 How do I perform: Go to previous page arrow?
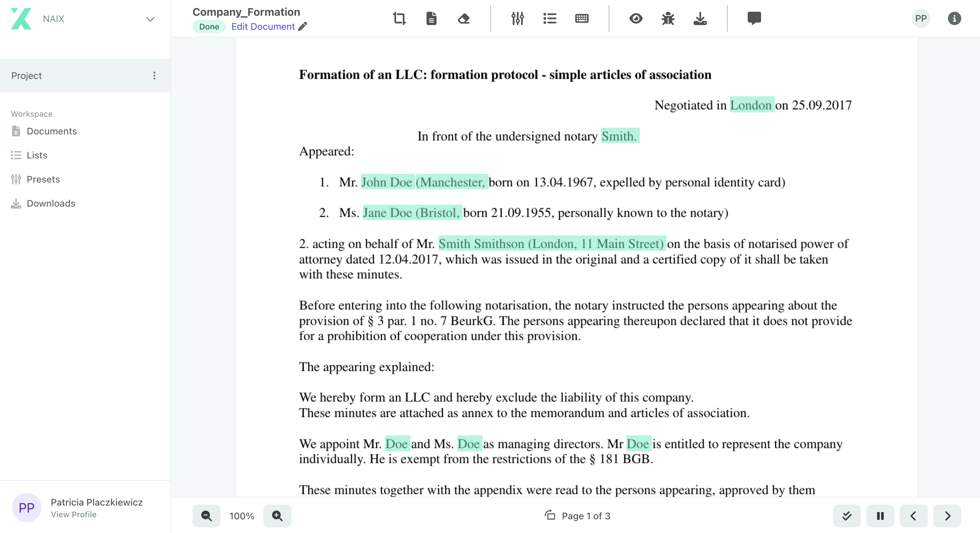(913, 516)
